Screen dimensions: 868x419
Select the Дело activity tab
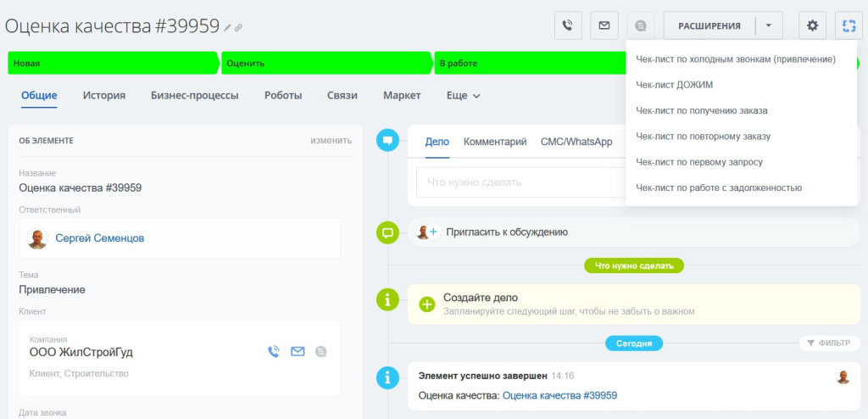point(437,142)
